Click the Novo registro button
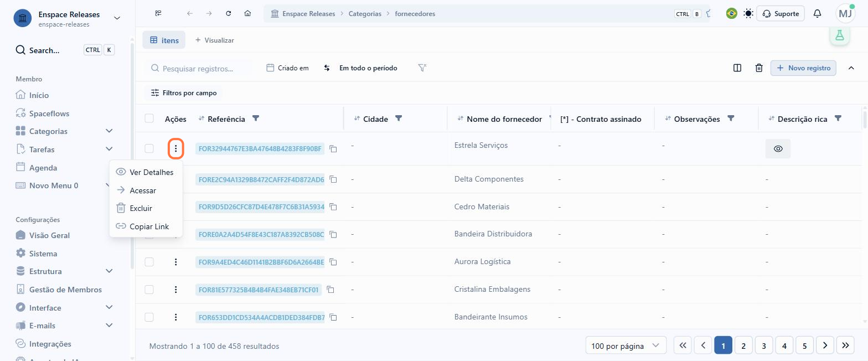Image resolution: width=868 pixels, height=361 pixels. pos(804,68)
